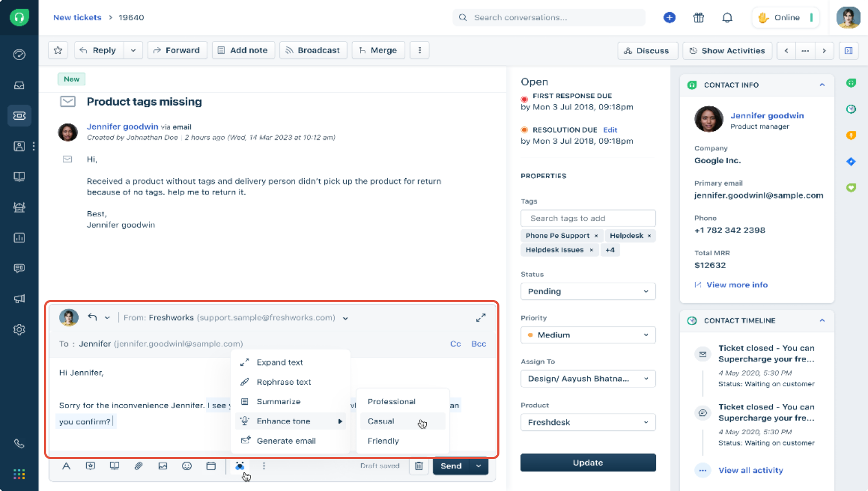Choose the Professional tone option

(403, 402)
